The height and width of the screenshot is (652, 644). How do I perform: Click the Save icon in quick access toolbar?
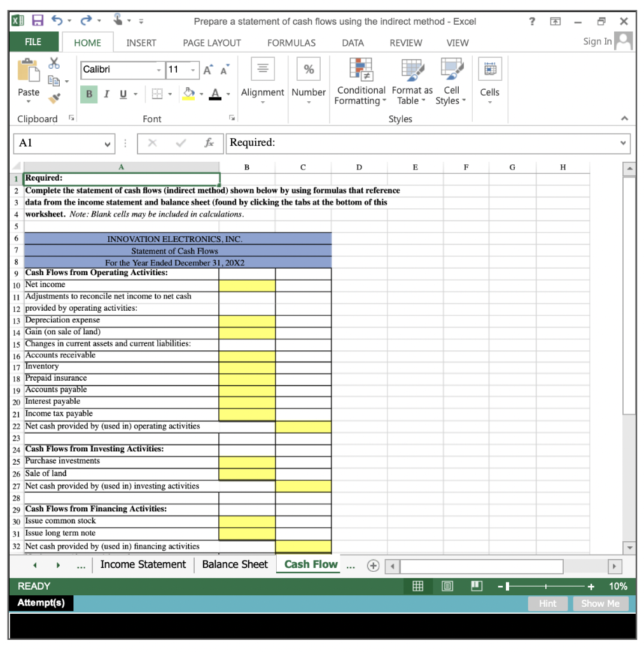pyautogui.click(x=38, y=20)
